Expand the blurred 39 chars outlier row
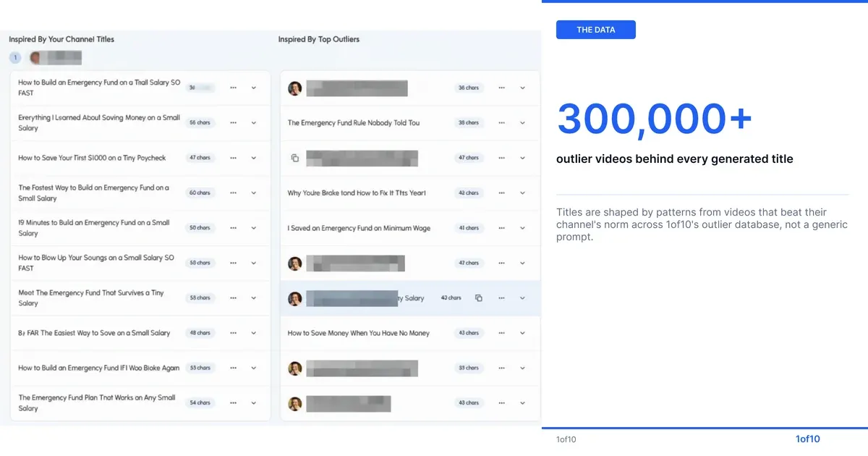The image size is (868, 456). point(522,368)
